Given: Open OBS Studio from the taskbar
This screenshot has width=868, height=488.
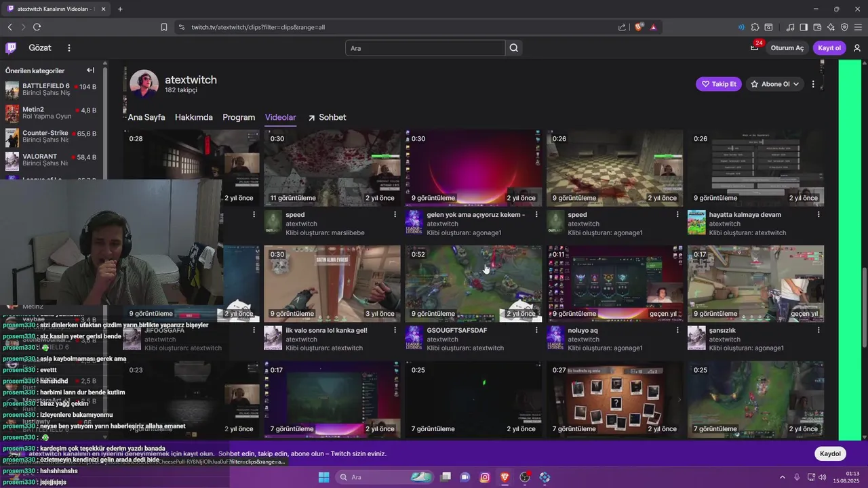Looking at the screenshot, I should [x=525, y=477].
